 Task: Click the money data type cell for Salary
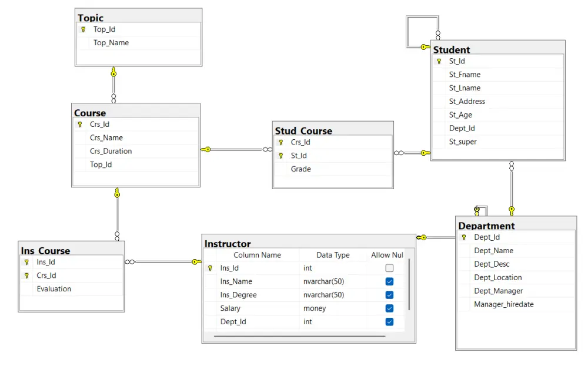pos(333,308)
